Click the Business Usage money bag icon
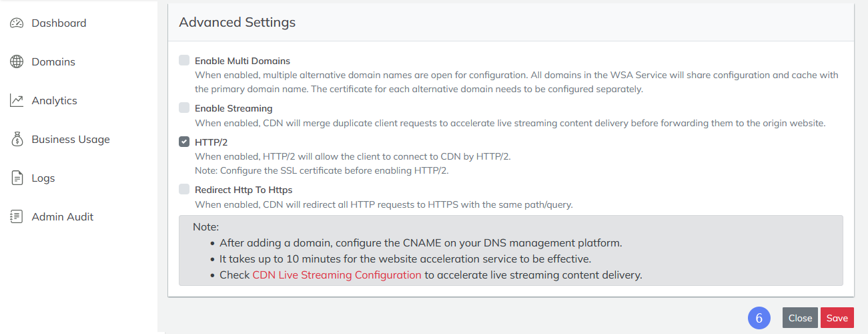The height and width of the screenshot is (334, 868). tap(17, 140)
